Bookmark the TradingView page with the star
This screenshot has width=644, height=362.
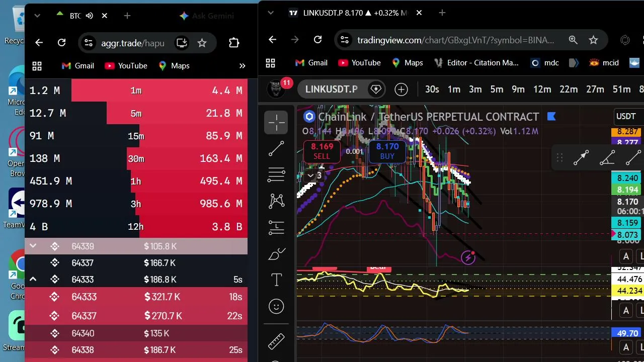pyautogui.click(x=593, y=40)
